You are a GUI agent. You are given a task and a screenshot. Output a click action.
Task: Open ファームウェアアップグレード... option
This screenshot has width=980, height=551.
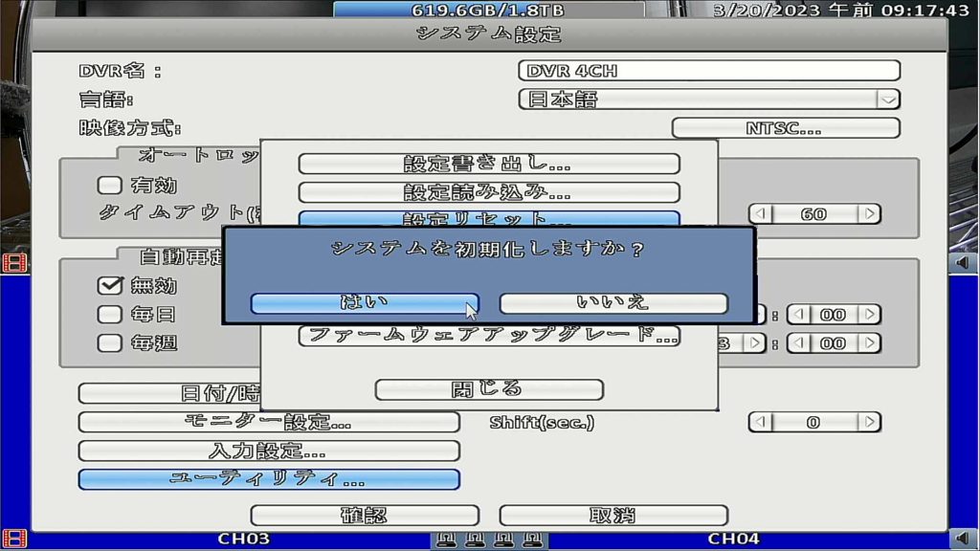point(488,336)
